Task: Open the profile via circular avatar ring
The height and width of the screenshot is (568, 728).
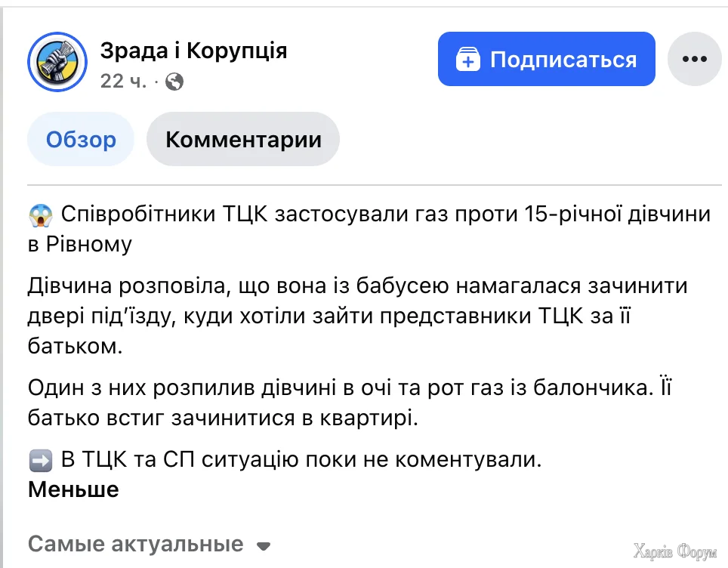Action: pos(57,60)
